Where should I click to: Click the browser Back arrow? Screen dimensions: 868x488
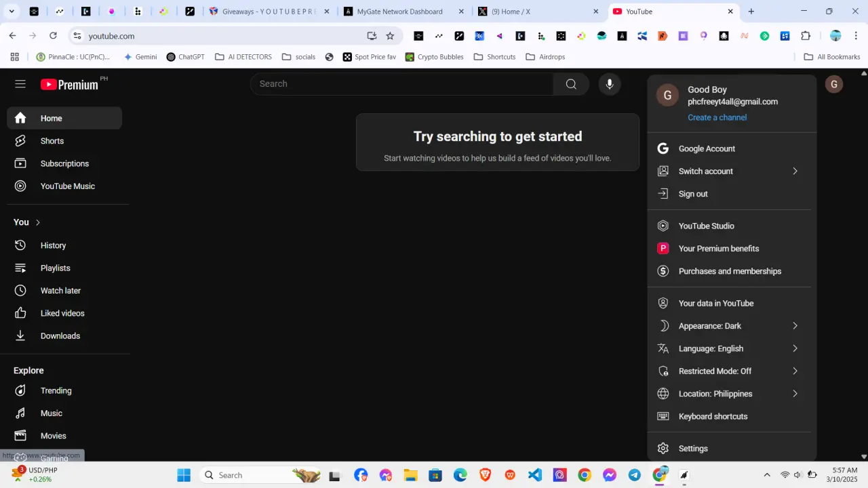coord(12,36)
